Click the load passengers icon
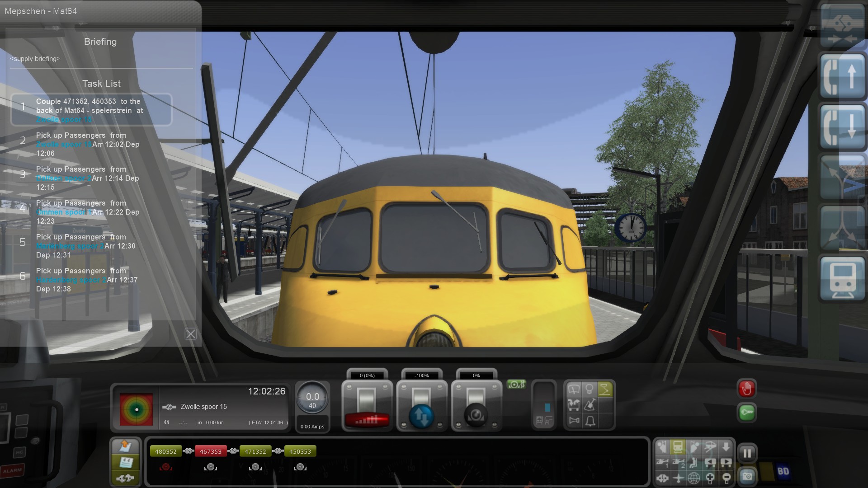This screenshot has height=488, width=868. (574, 405)
